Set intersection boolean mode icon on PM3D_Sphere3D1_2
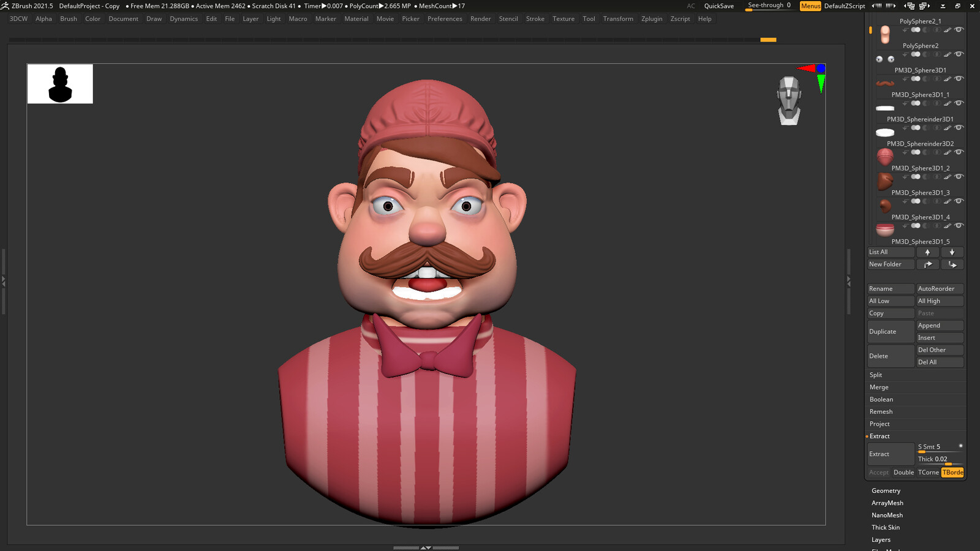Screen dimensions: 980x551 [937, 176]
